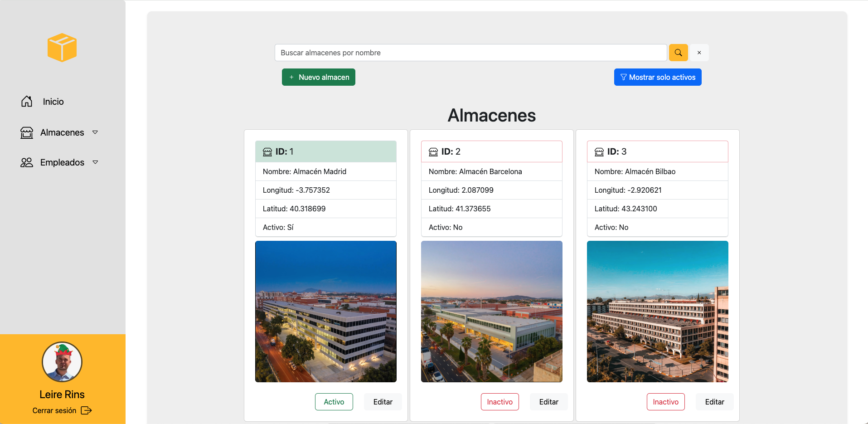Click the Nuevo almacen button
The height and width of the screenshot is (424, 868).
click(x=319, y=77)
